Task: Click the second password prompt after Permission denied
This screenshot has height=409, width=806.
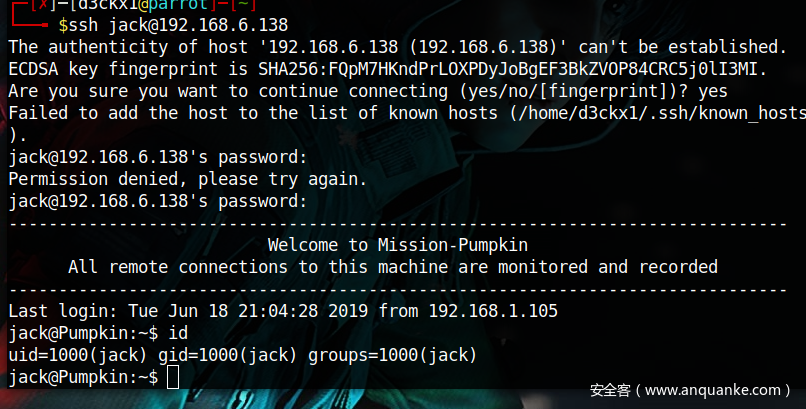Action: point(157,202)
